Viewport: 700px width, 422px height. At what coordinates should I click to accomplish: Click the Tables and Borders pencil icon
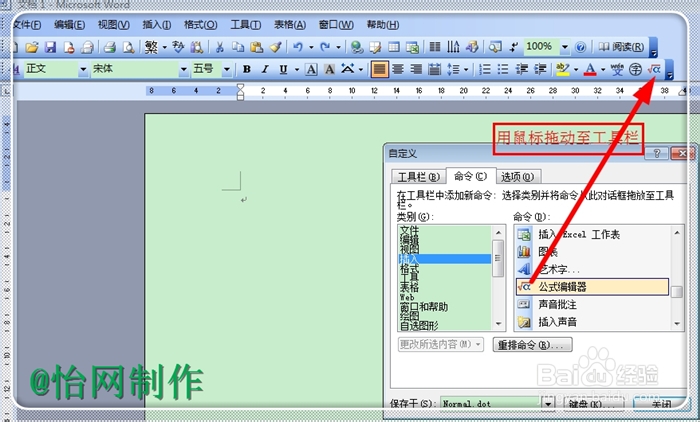(x=375, y=47)
